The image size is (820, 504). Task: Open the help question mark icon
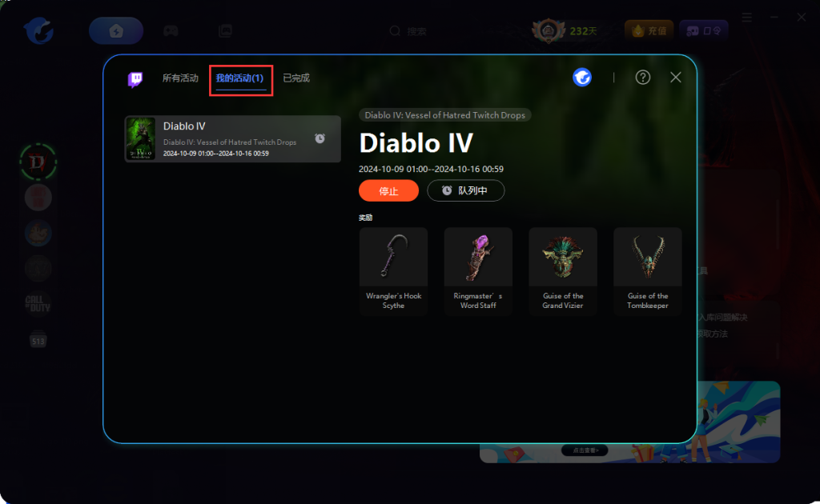coord(643,78)
